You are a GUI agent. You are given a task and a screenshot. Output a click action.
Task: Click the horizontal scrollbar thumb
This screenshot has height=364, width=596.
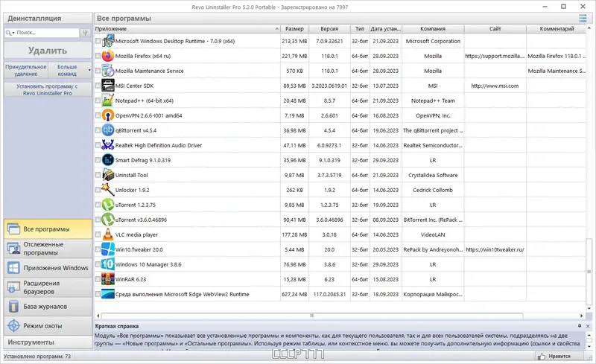point(312,316)
